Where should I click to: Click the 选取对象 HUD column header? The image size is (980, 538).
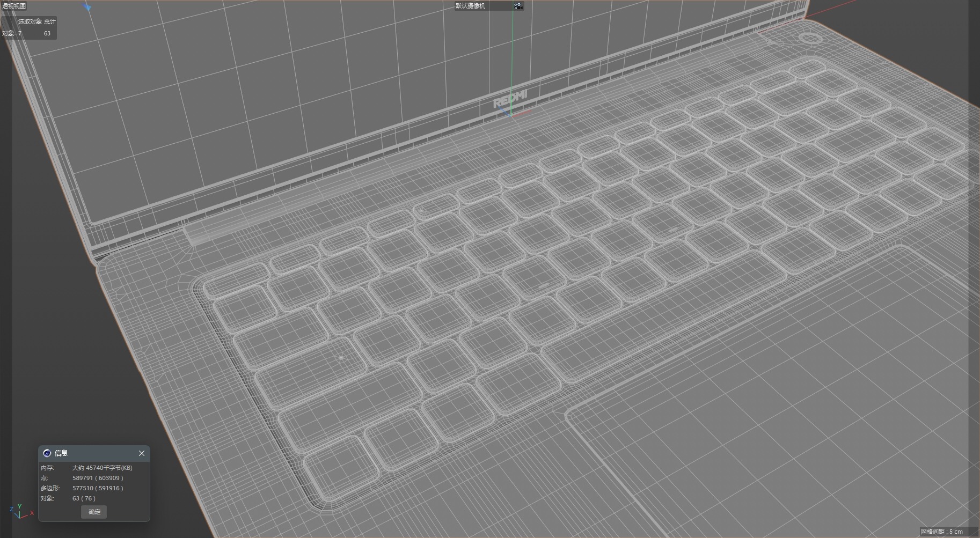[30, 21]
